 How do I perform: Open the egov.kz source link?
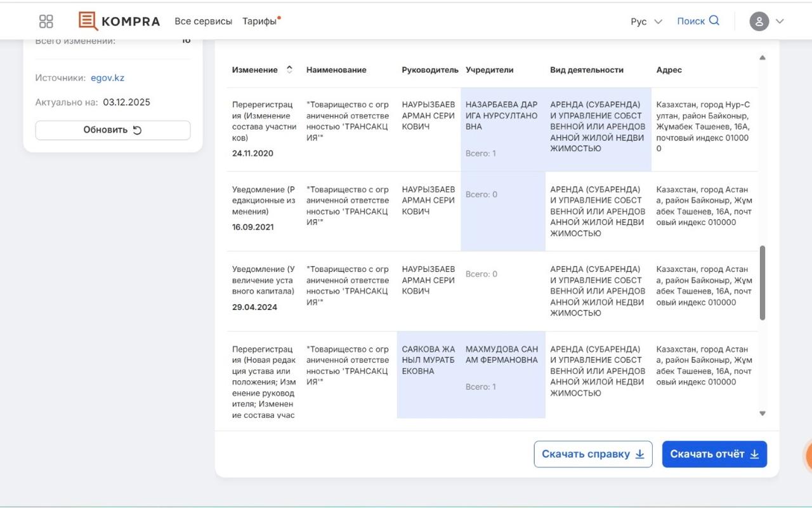(107, 78)
